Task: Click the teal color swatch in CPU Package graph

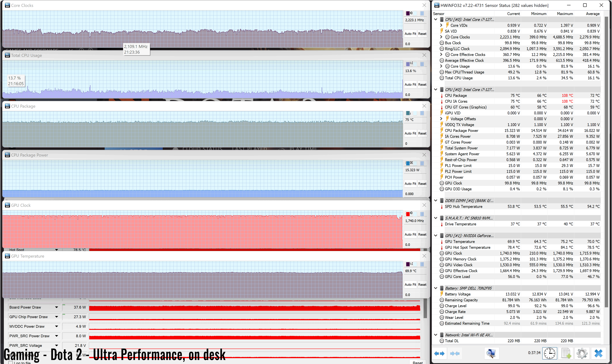Action: 408,113
